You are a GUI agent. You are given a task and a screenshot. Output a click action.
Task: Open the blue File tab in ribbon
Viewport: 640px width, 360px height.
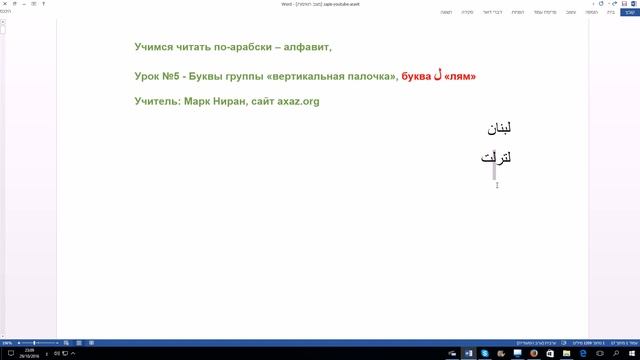(x=630, y=12)
